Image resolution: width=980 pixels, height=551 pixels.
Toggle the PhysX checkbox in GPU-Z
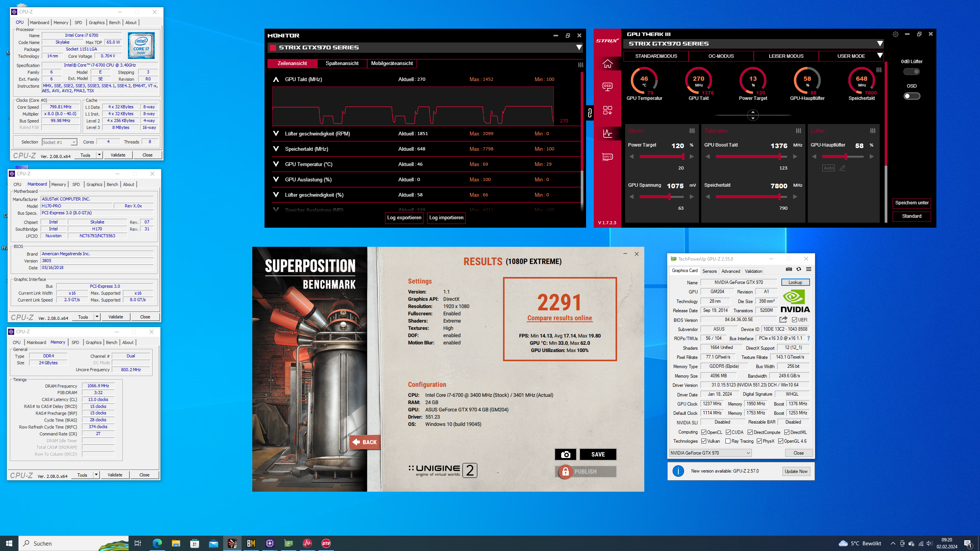click(759, 441)
